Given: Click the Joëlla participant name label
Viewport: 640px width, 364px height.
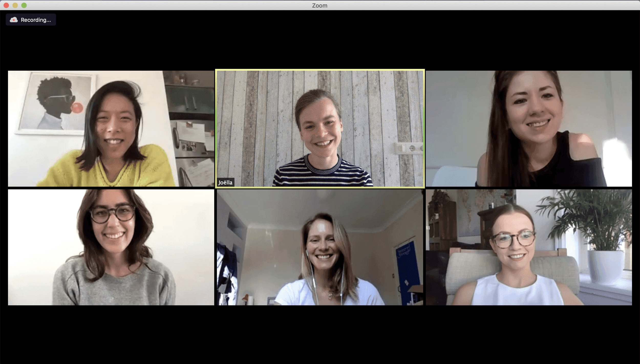Looking at the screenshot, I should 225,183.
